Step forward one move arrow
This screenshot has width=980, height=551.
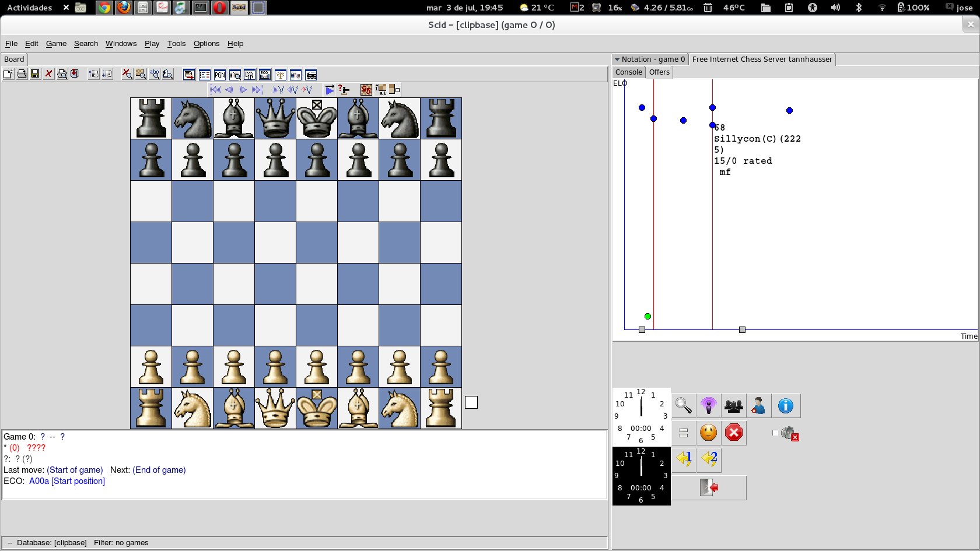(243, 90)
